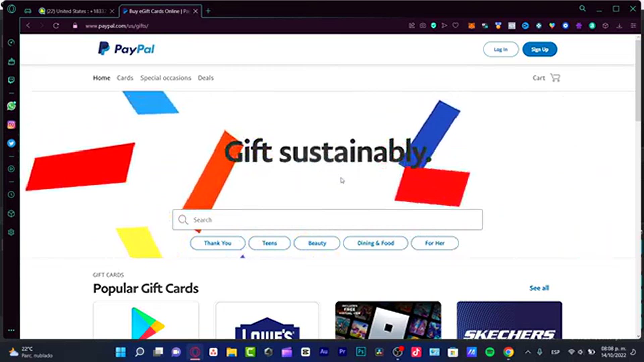644x362 pixels.
Task: Open the WhatsApp sidebar icon
Action: (x=11, y=106)
